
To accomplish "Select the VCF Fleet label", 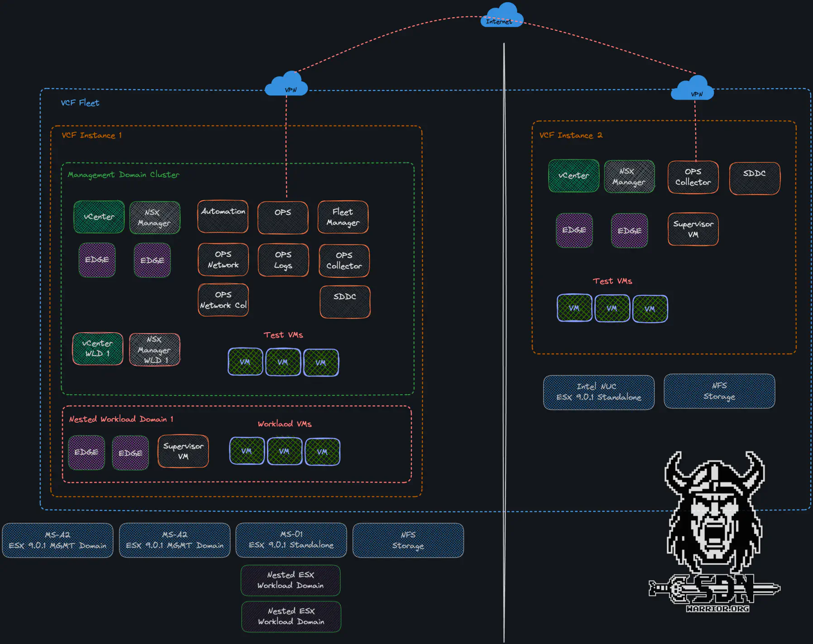I will [80, 103].
